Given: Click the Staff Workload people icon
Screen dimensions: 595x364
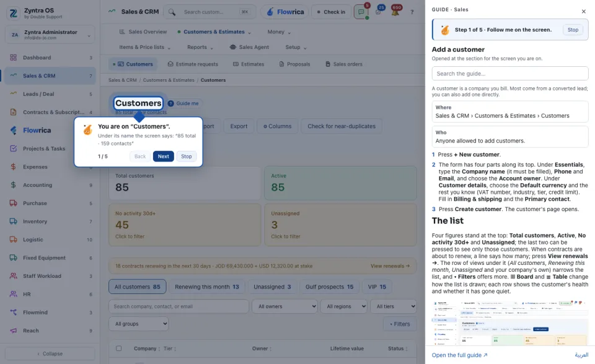Looking at the screenshot, I should [x=13, y=276].
